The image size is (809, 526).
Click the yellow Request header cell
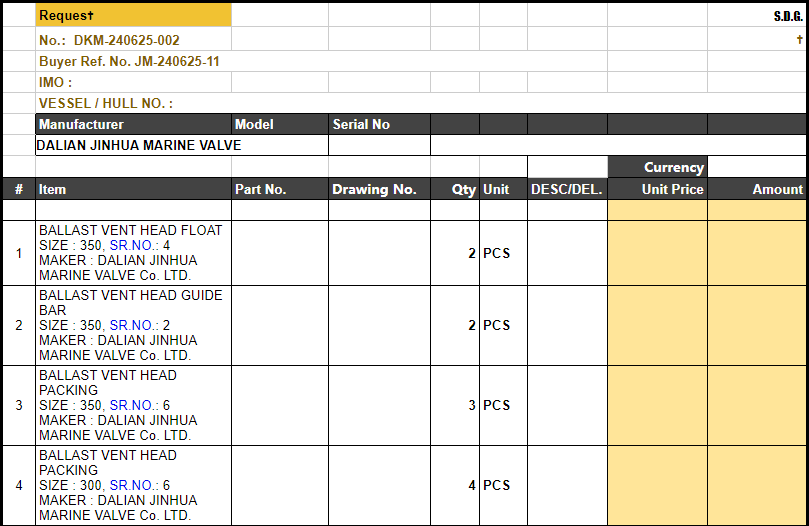pyautogui.click(x=133, y=15)
